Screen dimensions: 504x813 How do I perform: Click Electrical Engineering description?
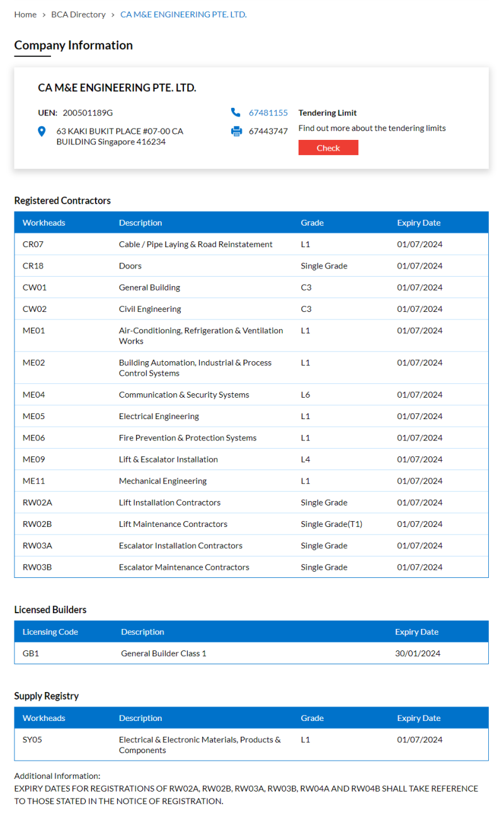click(159, 416)
